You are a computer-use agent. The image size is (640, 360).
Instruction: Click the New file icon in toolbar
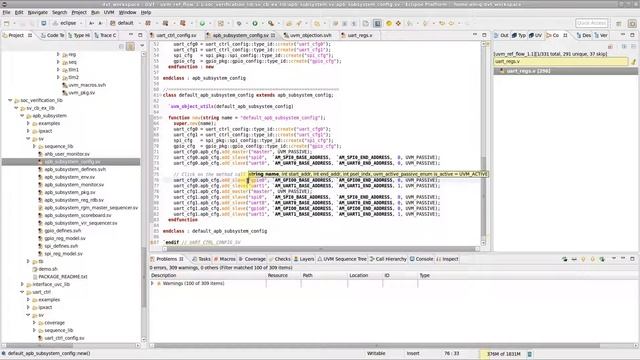[7, 23]
